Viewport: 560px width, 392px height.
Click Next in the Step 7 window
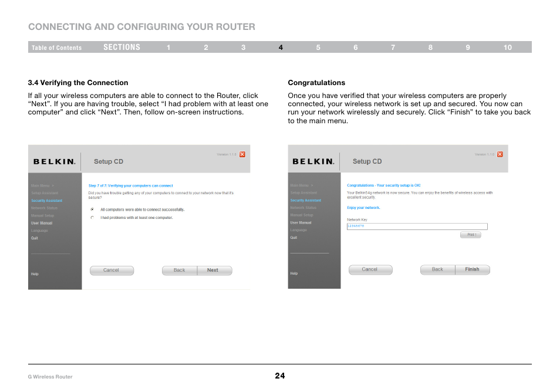(214, 271)
